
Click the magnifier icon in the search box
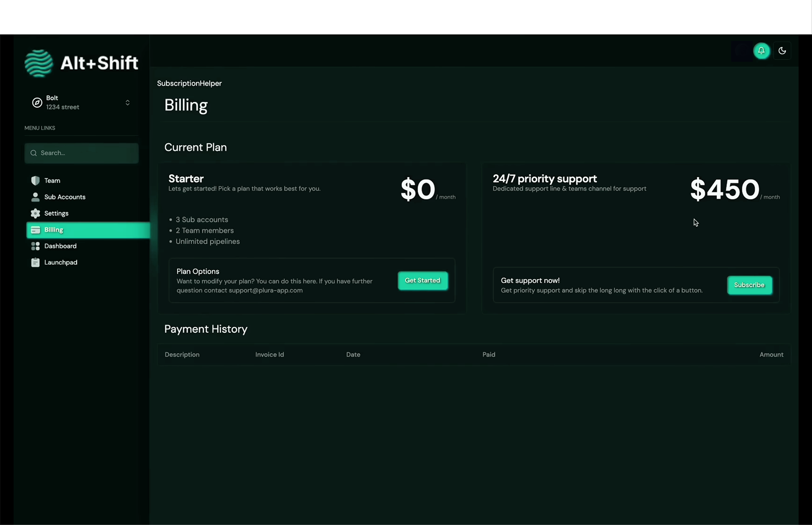[x=33, y=153]
